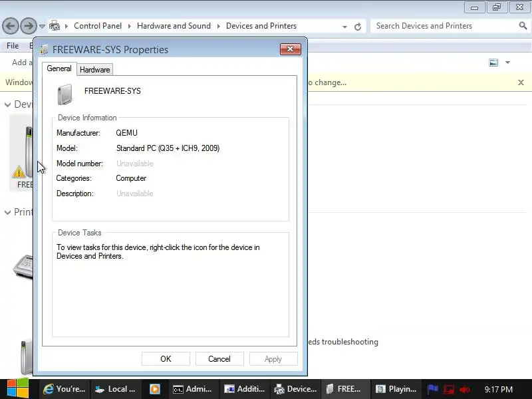
Task: Select Control Panel in breadcrumb
Action: tap(98, 26)
